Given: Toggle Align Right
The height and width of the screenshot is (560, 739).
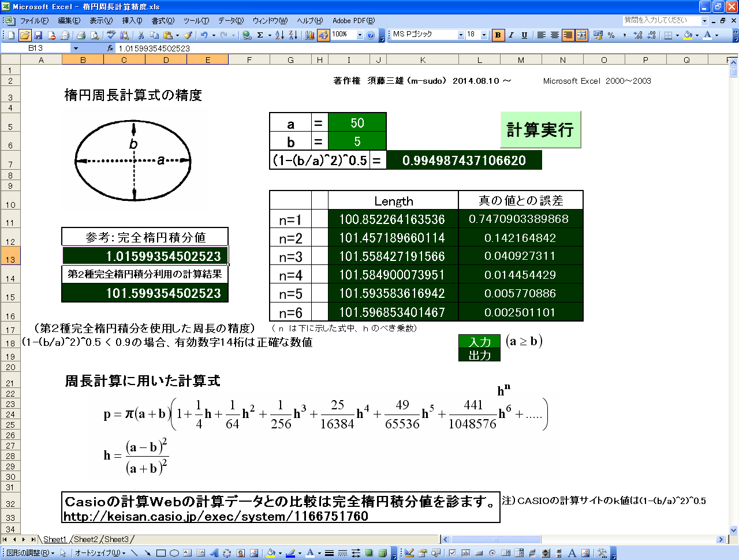Looking at the screenshot, I should click(x=568, y=35).
